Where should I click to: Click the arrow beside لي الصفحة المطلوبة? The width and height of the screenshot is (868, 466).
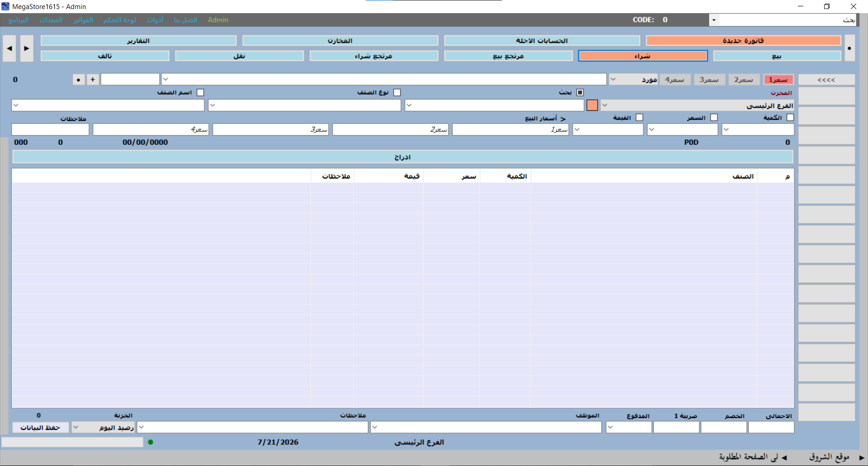pyautogui.click(x=784, y=457)
